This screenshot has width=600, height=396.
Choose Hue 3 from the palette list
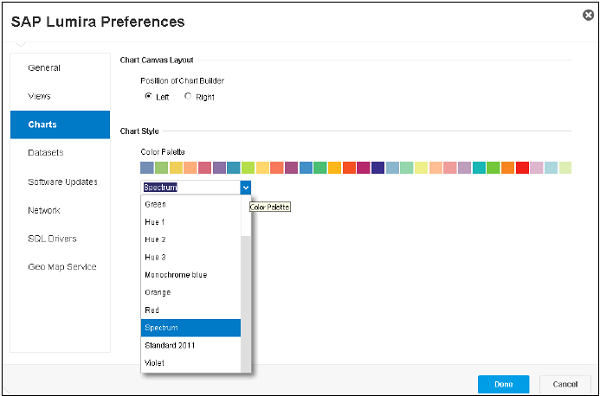pyautogui.click(x=191, y=257)
